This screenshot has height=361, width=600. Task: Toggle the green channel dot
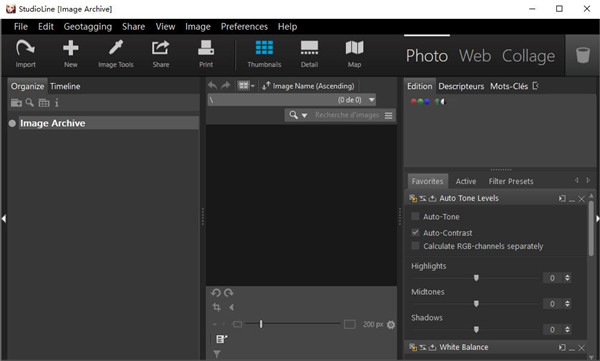click(420, 101)
